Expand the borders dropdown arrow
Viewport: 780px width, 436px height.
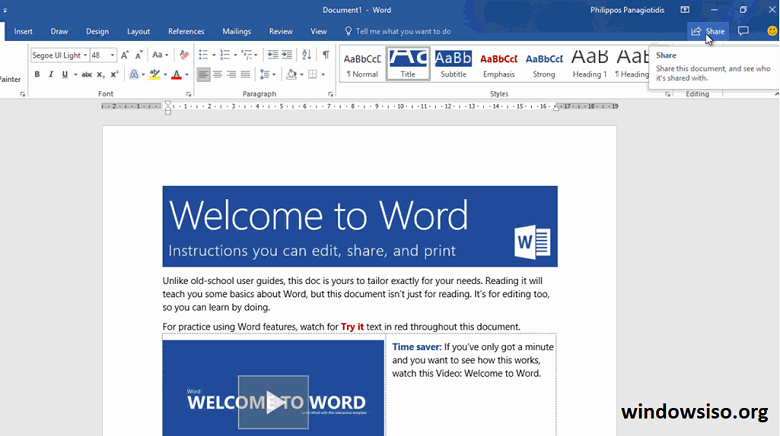(323, 75)
